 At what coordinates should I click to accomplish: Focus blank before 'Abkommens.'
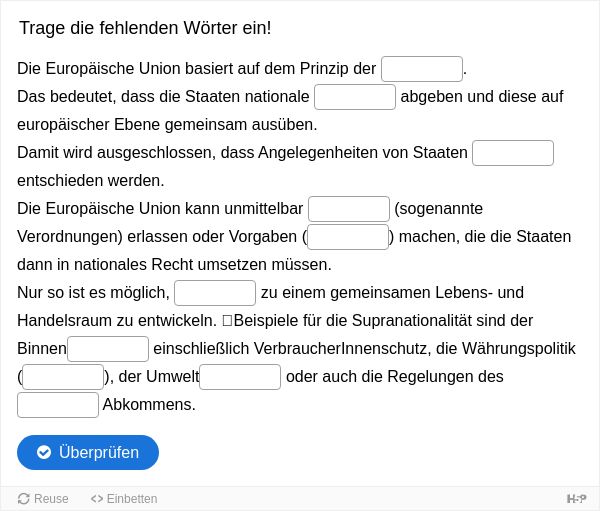(58, 405)
